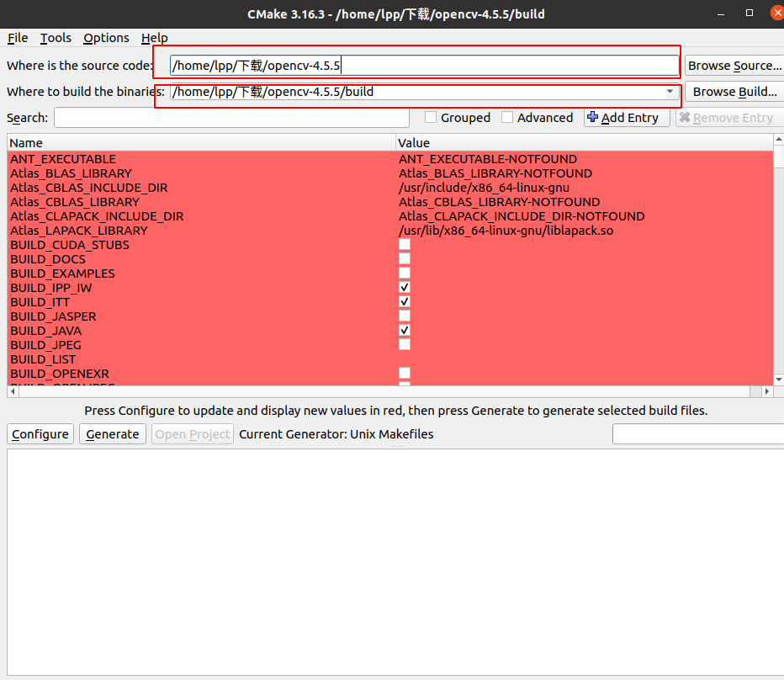Click the Open Project button
Viewport: 784px width, 680px height.
pos(193,433)
